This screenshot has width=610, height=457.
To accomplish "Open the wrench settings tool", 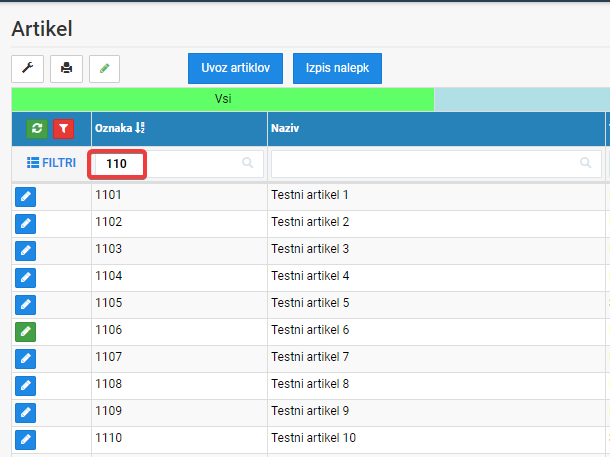I will 27,69.
